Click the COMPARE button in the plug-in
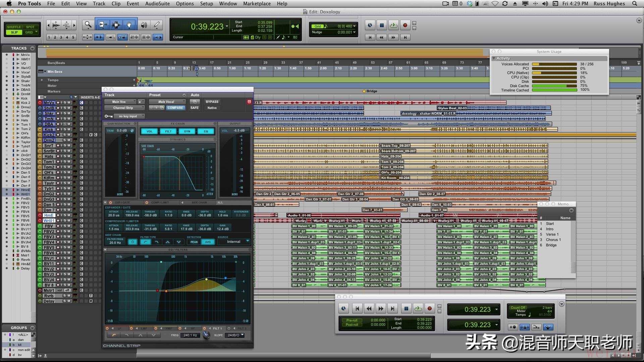Viewport: 644px width, 362px height. coord(175,108)
